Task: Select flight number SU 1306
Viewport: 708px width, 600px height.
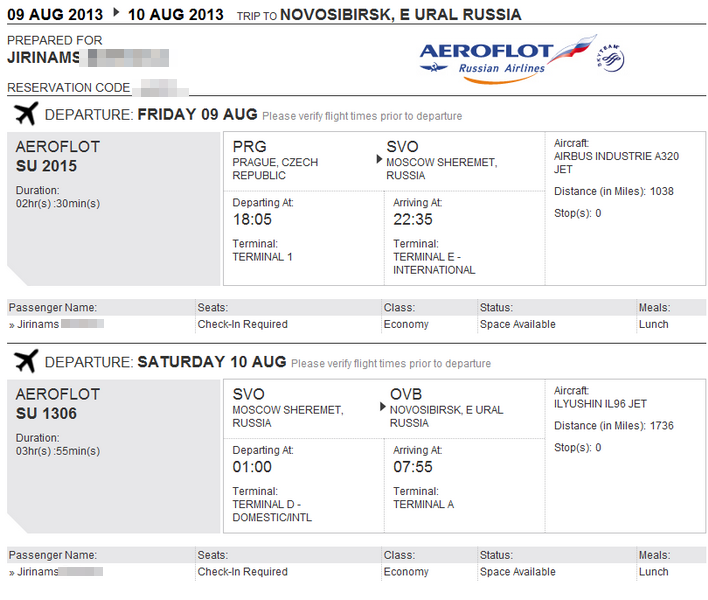Action: pos(47,414)
